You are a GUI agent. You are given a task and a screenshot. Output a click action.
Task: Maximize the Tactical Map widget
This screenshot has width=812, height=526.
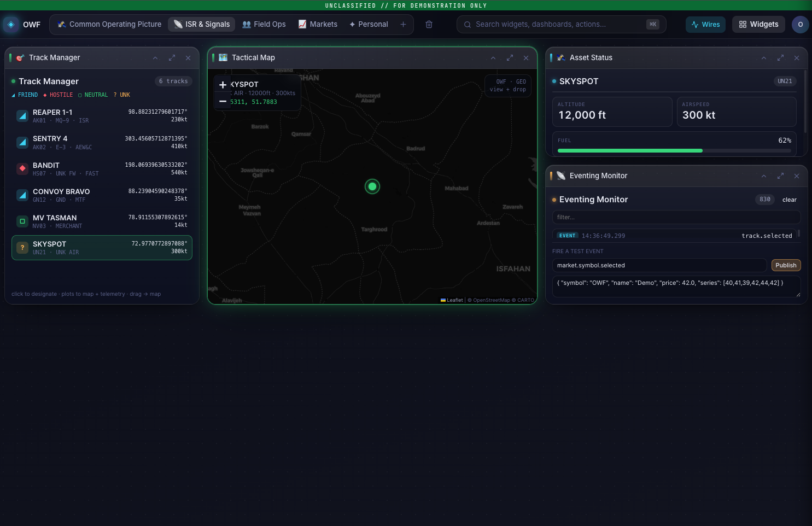coord(510,58)
